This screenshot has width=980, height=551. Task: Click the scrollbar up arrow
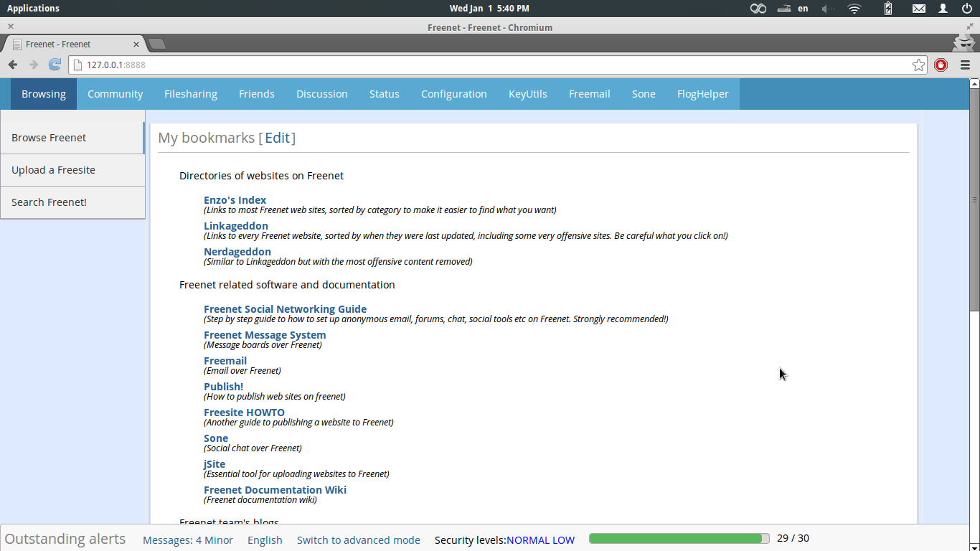(974, 83)
